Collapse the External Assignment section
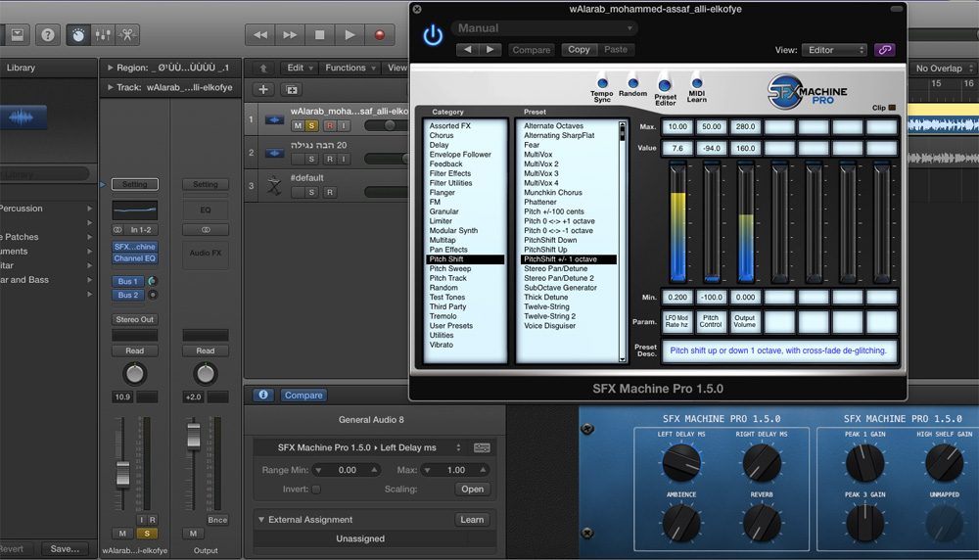The image size is (979, 560). [x=261, y=520]
